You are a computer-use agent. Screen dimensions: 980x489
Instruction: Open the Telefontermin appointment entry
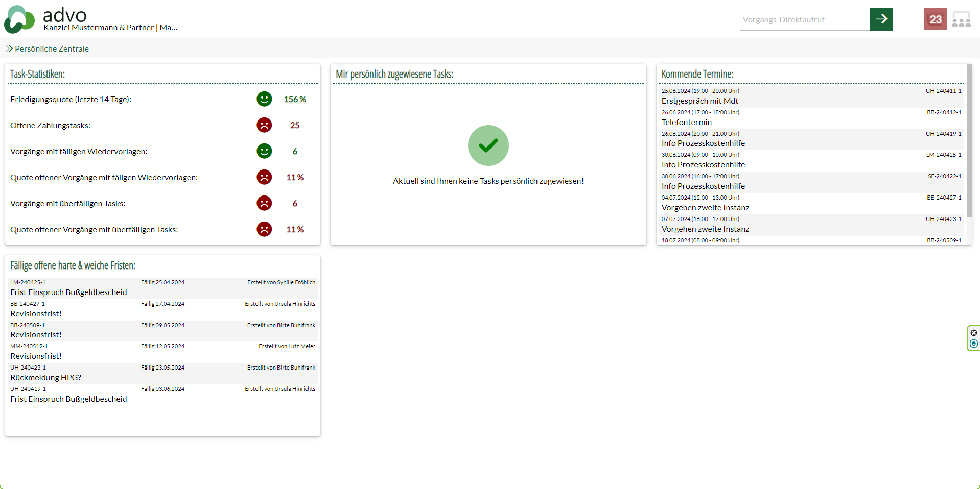click(x=686, y=123)
